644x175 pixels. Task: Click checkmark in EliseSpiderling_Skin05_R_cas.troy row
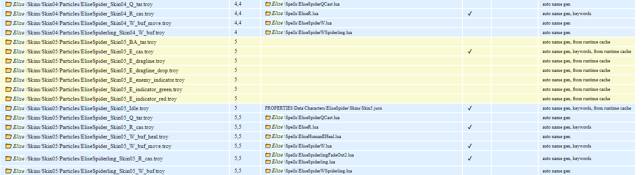point(470,158)
